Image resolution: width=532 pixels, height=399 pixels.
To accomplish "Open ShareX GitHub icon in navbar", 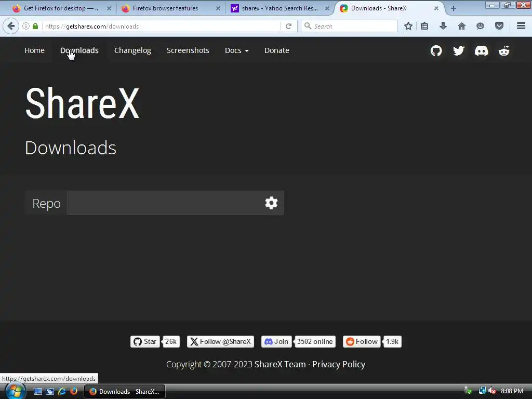I will [x=436, y=51].
